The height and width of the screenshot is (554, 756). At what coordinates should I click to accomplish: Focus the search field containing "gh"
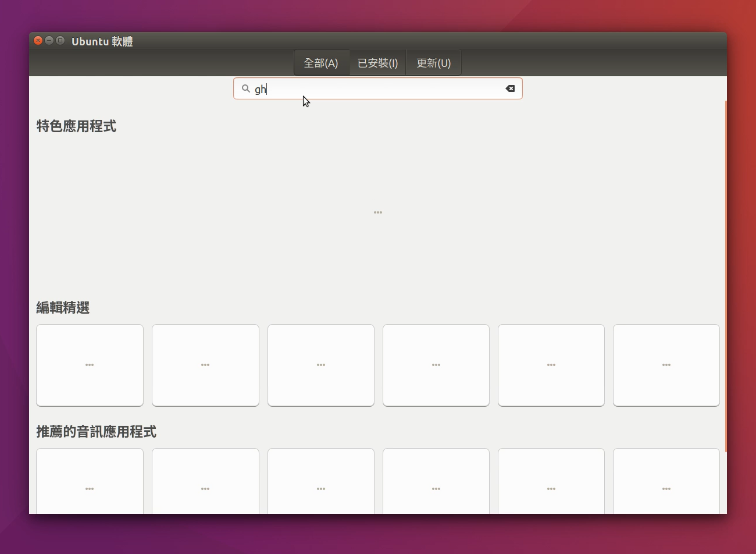tap(378, 88)
